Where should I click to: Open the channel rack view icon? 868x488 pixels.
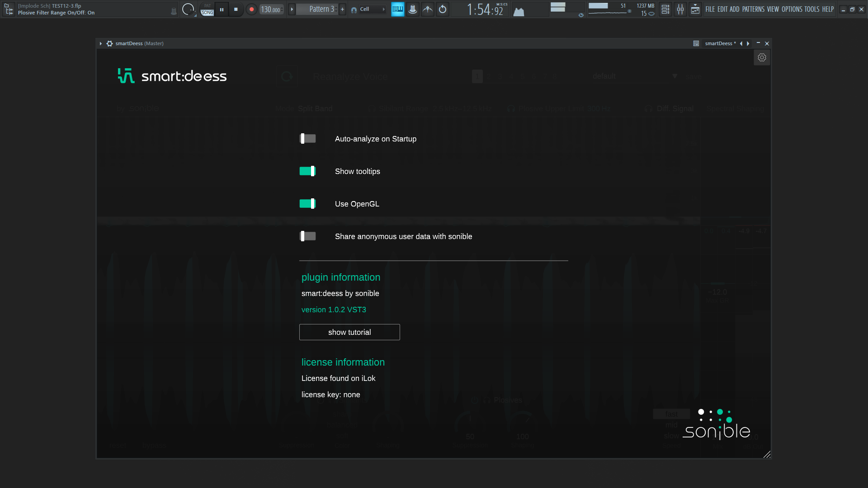coord(665,9)
